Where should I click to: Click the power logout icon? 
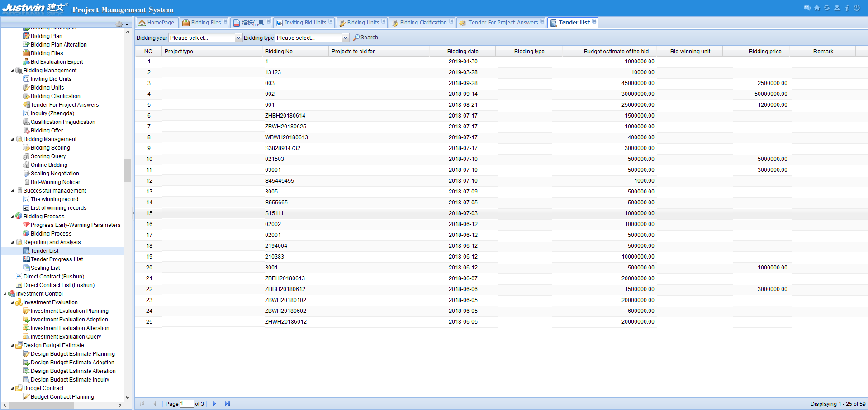point(857,8)
